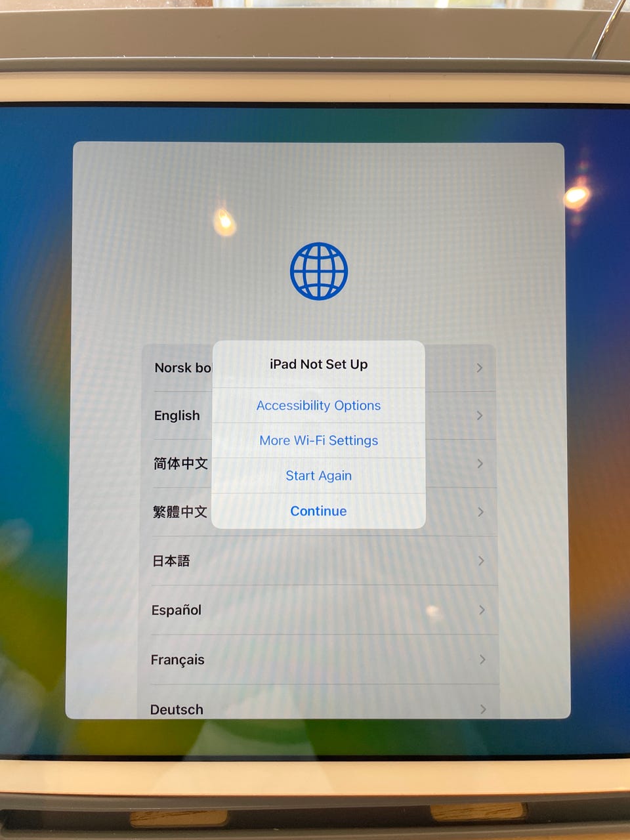Select the Norsk bokmål language row
Screen dimensions: 630x840
(x=318, y=367)
